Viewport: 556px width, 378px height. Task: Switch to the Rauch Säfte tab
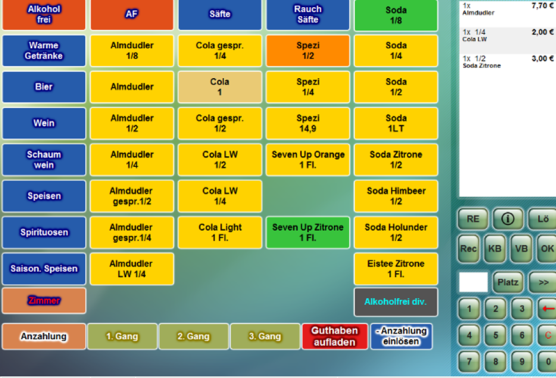click(308, 14)
